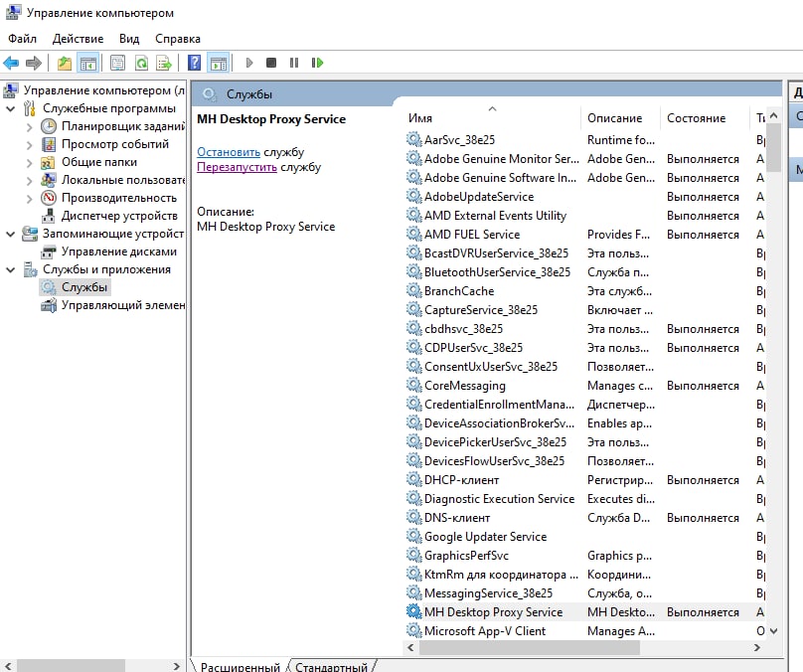Select the DHCP-клиент service
803x672 pixels.
click(583, 480)
